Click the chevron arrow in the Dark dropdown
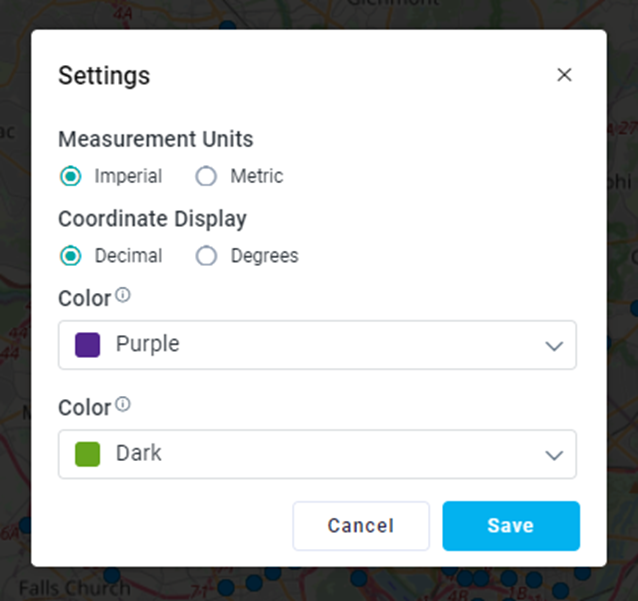638x601 pixels. pyautogui.click(x=554, y=455)
